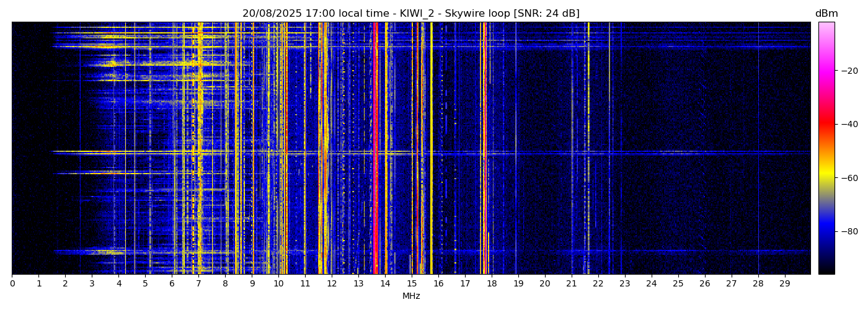Click the 29 MHz tick label

click(x=784, y=284)
